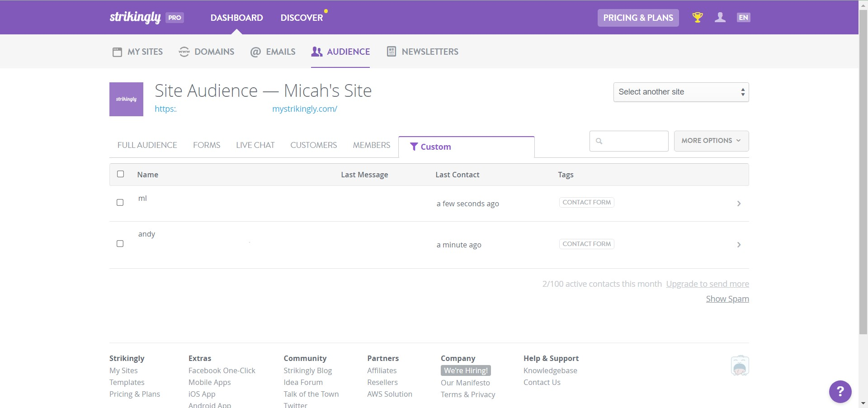Image resolution: width=868 pixels, height=408 pixels.
Task: Click the site thumbnail for Micah's Site
Action: coord(126,99)
